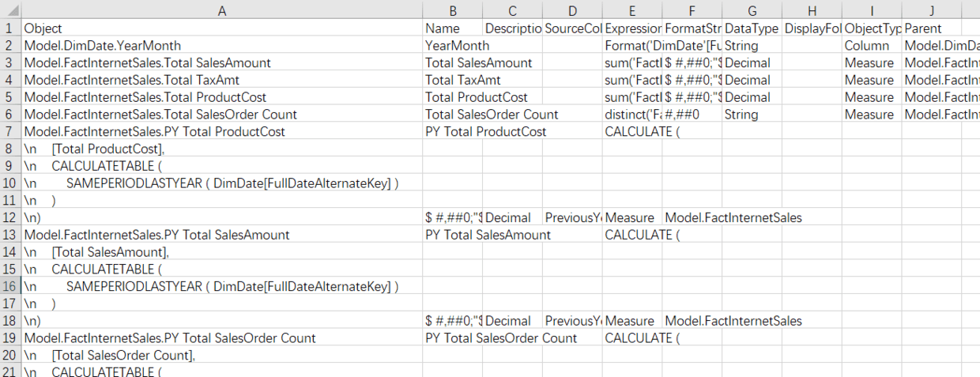The height and width of the screenshot is (377, 980).
Task: Select cell 'Model.FactInternetSales.PY Total ProductCost'
Action: coord(221,131)
